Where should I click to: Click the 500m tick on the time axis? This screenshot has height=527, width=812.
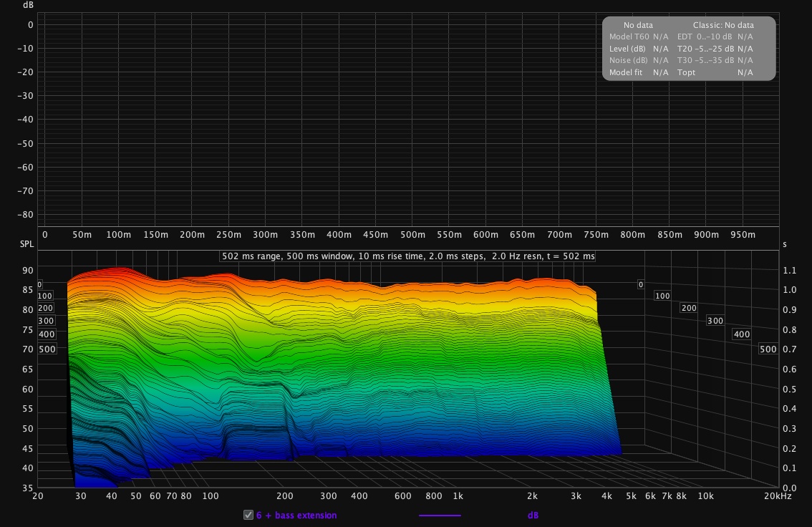(x=412, y=235)
